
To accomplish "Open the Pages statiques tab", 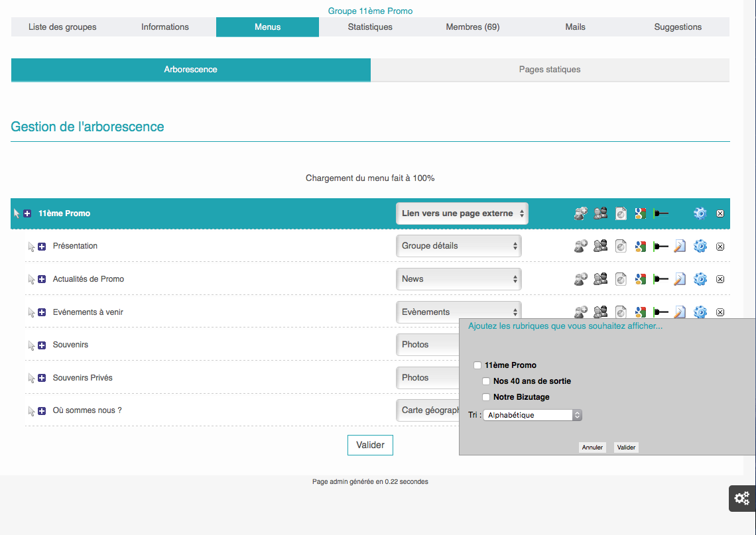I will pyautogui.click(x=550, y=70).
